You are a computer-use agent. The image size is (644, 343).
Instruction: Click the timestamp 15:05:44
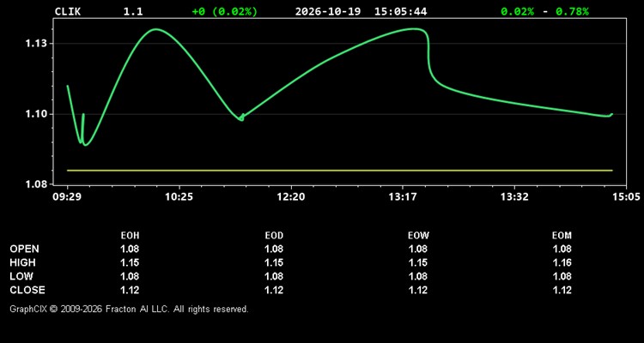coord(400,11)
